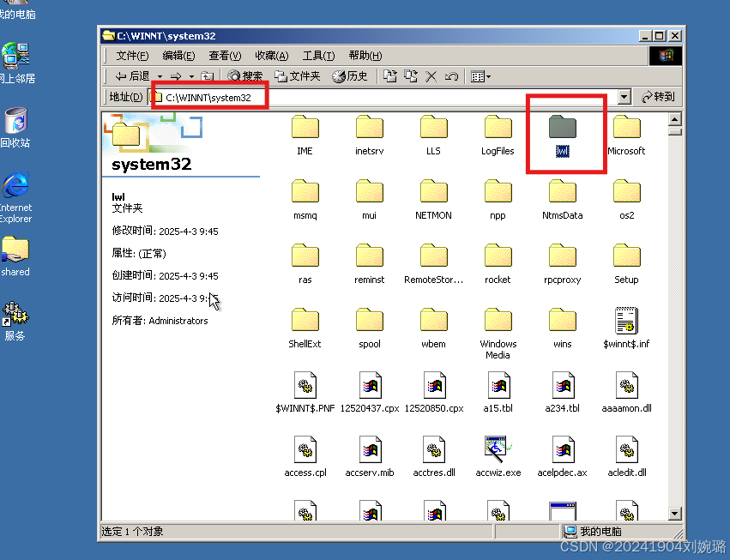The height and width of the screenshot is (560, 730).
Task: Click the scrollbar down arrow
Action: [675, 514]
